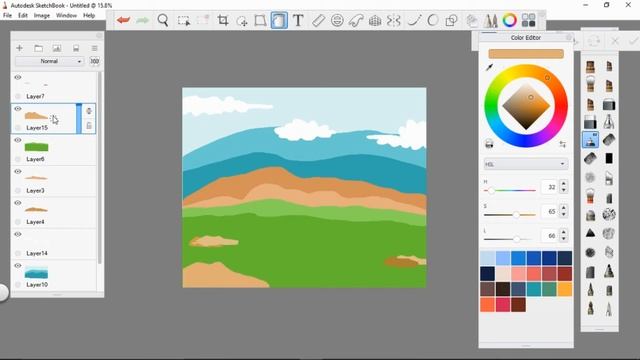The width and height of the screenshot is (640, 360).
Task: Open the Normal blend mode dropdown
Action: click(49, 61)
